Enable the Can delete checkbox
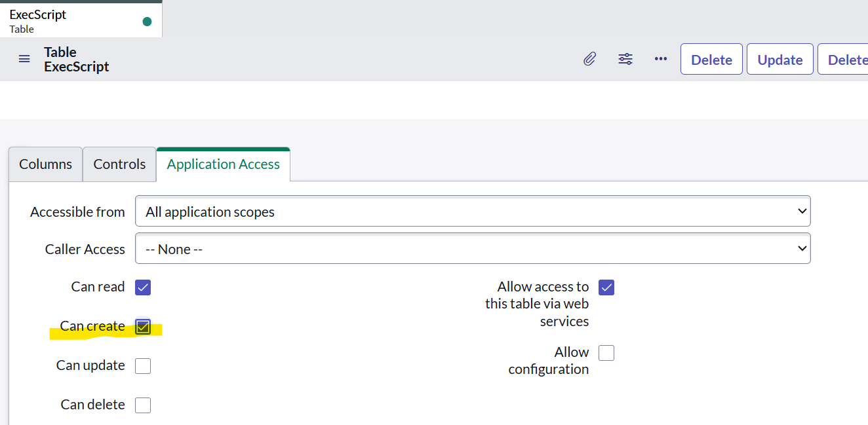This screenshot has height=425, width=868. point(143,405)
